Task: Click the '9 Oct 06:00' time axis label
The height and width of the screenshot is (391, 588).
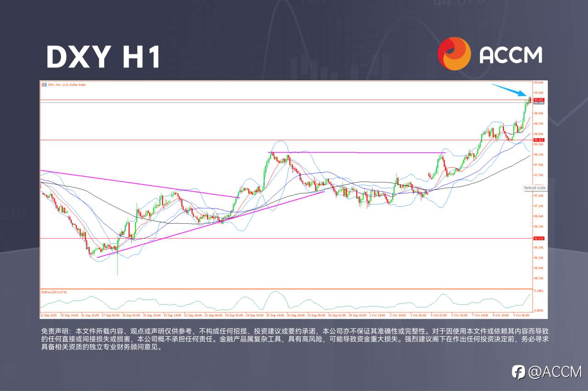Action: tap(521, 316)
